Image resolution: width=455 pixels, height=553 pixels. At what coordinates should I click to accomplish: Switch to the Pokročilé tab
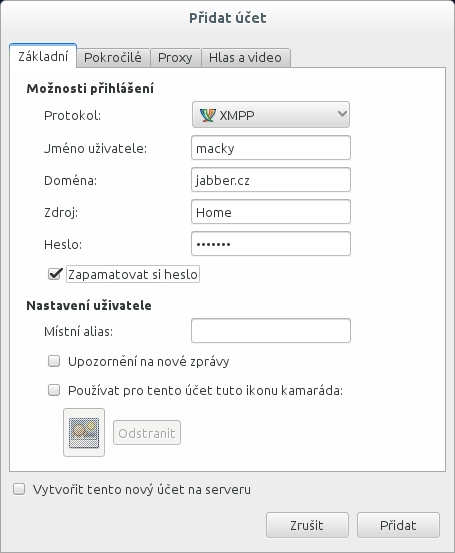tap(113, 57)
